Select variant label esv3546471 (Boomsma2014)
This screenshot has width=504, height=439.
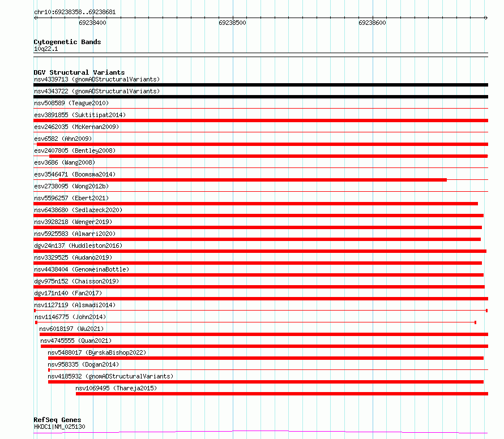click(75, 174)
